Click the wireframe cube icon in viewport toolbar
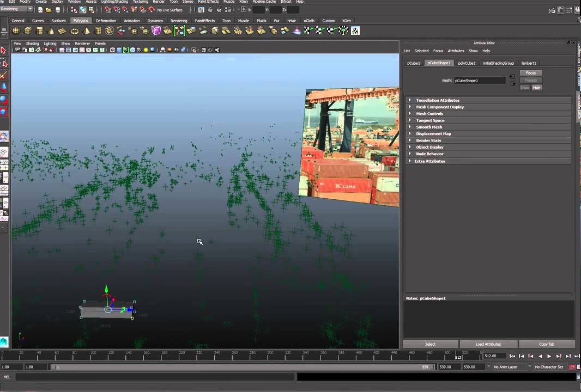The width and height of the screenshot is (581, 392). (112, 50)
